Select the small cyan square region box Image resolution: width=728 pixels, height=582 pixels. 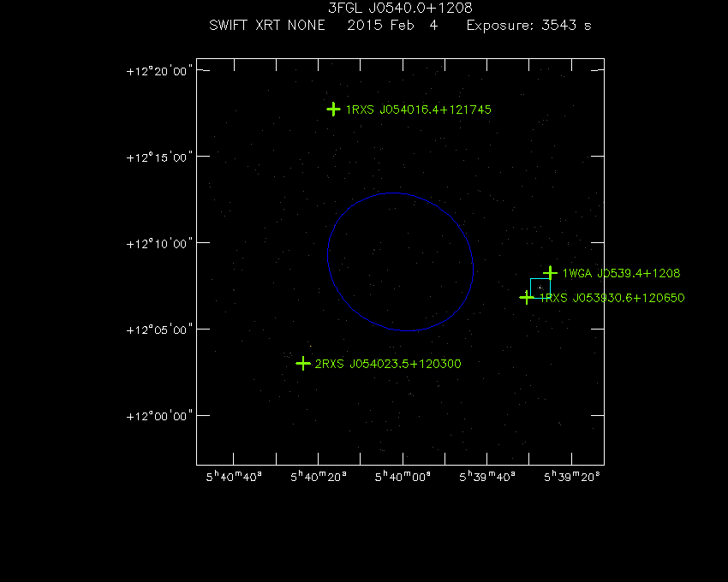540,288
